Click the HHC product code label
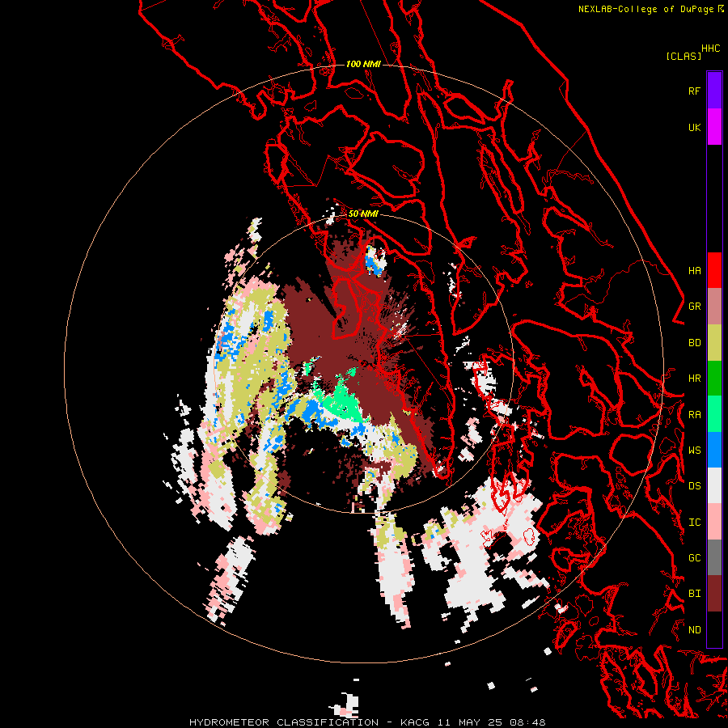 [711, 49]
